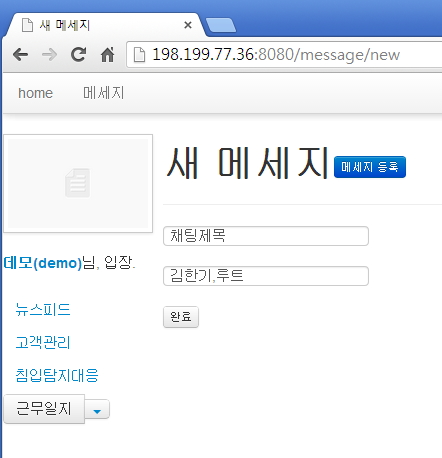442x458 pixels.
Task: Open the 뉴스피드 sidebar link
Action: click(43, 310)
